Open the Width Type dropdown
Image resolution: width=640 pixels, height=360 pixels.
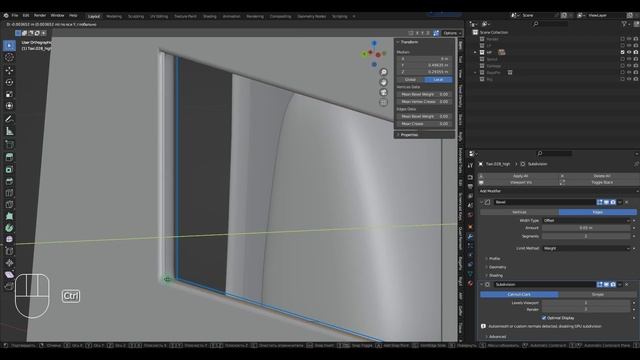coord(587,220)
